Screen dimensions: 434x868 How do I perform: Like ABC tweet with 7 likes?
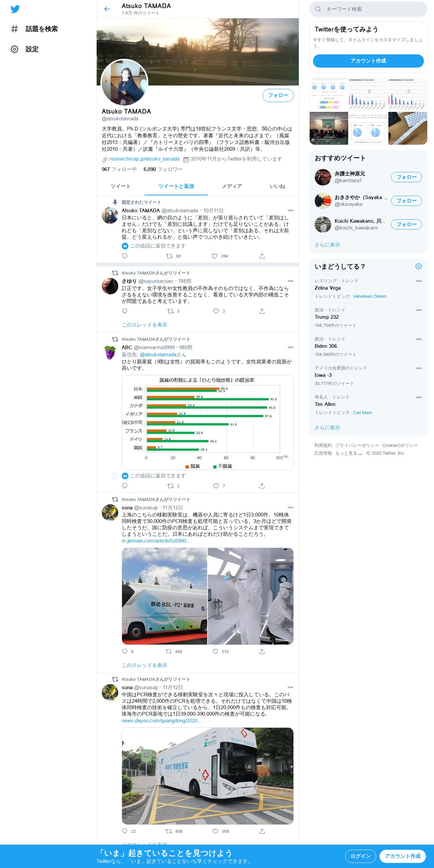tap(219, 486)
